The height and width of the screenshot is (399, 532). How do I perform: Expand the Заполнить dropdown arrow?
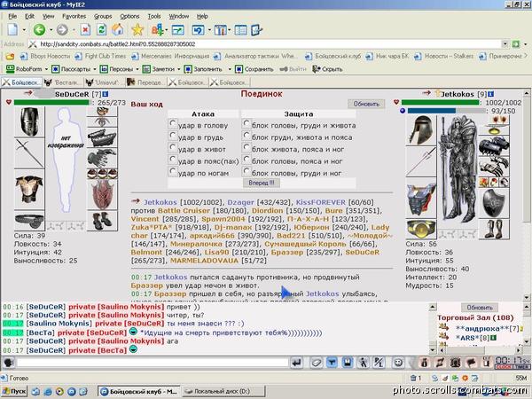230,69
